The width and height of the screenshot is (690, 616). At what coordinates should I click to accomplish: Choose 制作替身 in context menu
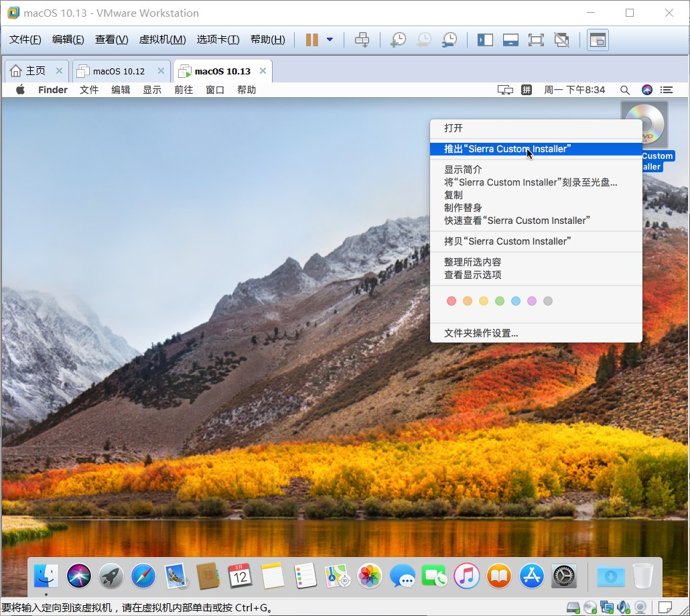pos(536,208)
